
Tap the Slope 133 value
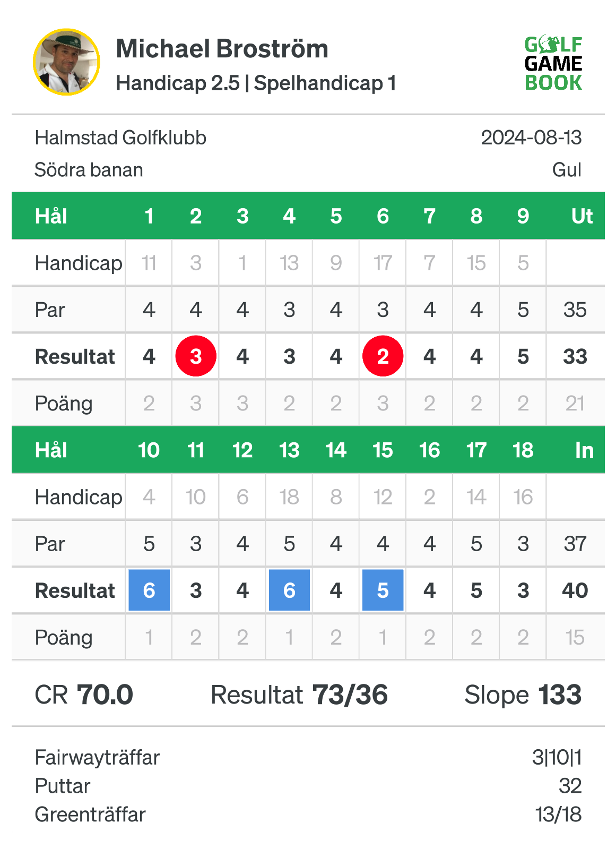pos(523,695)
